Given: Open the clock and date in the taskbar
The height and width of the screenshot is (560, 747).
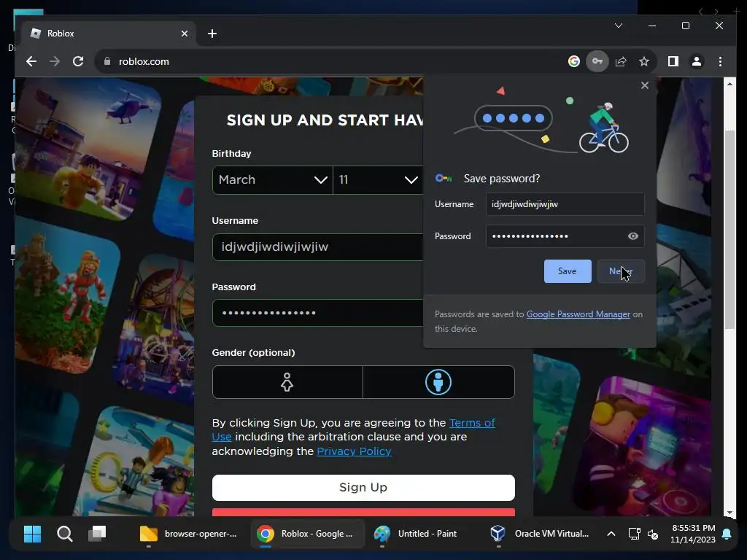Looking at the screenshot, I should [x=693, y=534].
